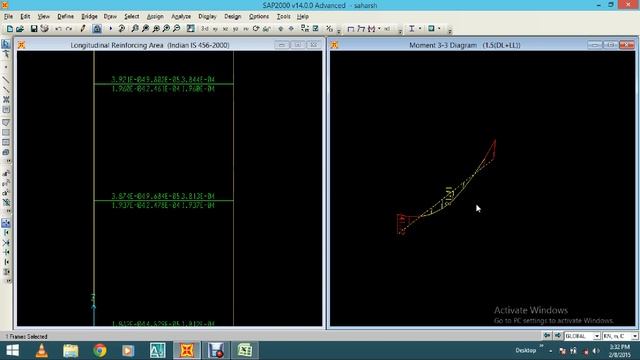Click the Print icon in toolbar
640x360 pixels.
44,29
